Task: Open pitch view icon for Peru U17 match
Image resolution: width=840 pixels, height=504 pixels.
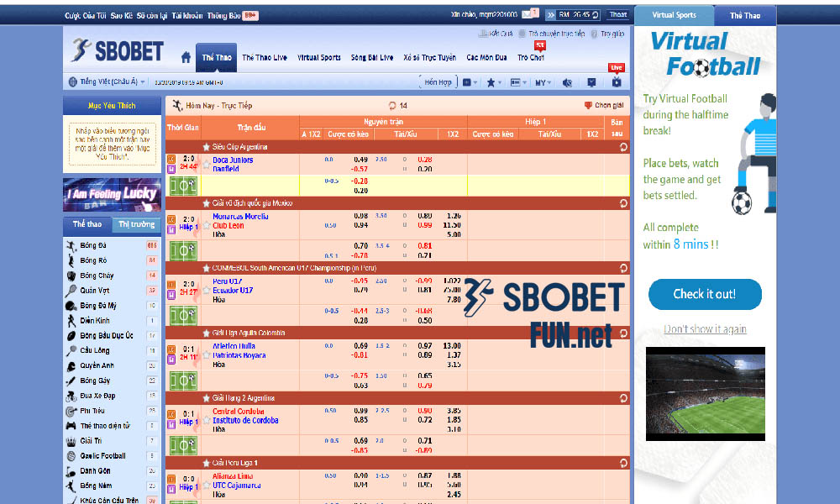Action: tap(183, 316)
